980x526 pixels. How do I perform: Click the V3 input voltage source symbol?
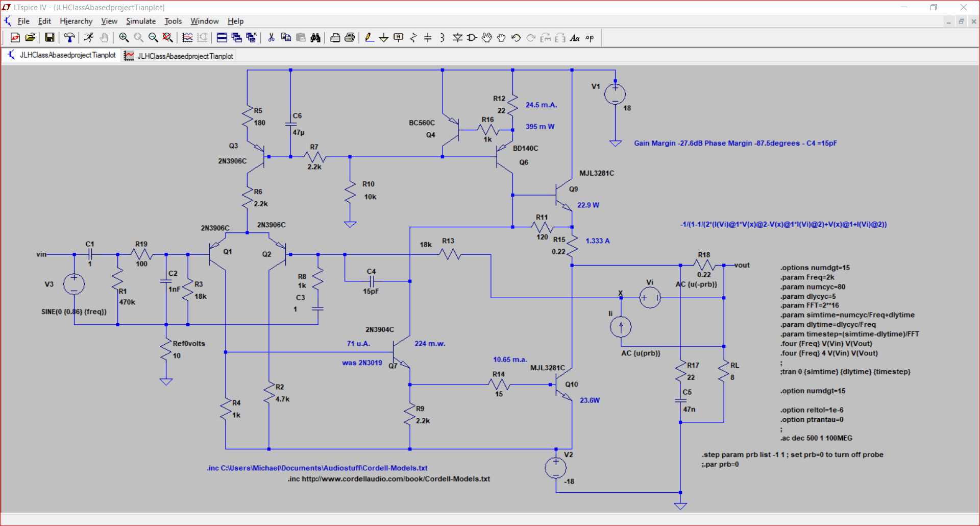[74, 284]
